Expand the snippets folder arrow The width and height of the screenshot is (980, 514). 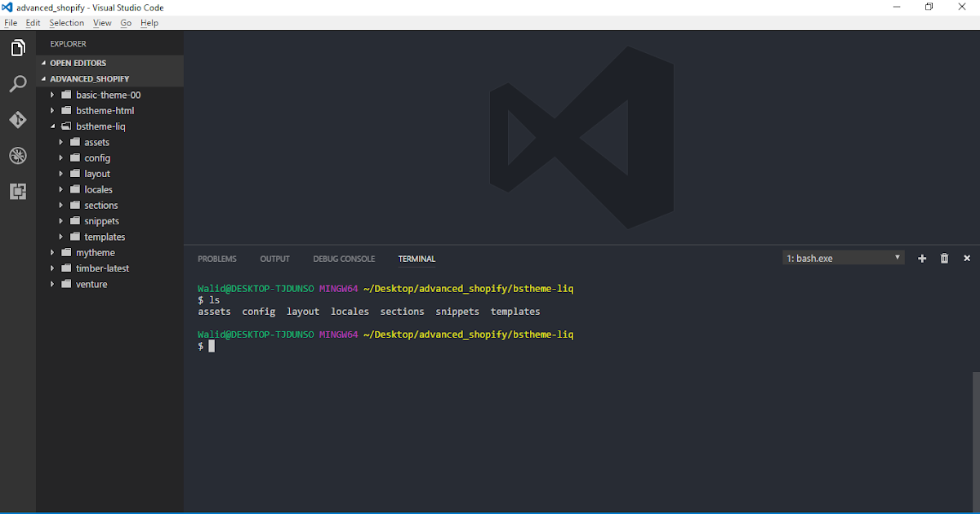[x=60, y=221]
